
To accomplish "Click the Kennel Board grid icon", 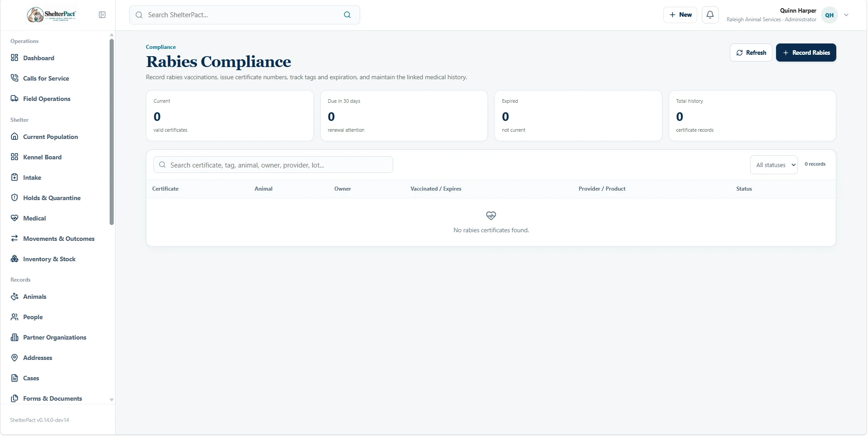I will point(14,157).
